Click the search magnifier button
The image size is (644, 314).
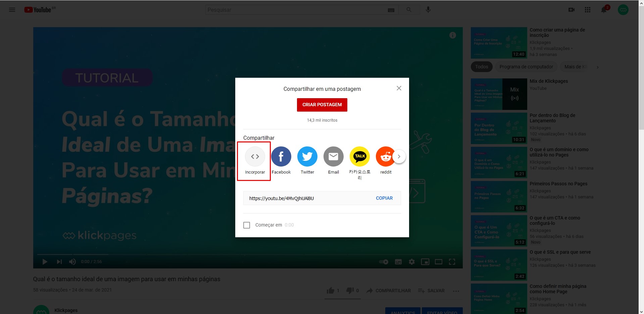tap(409, 10)
